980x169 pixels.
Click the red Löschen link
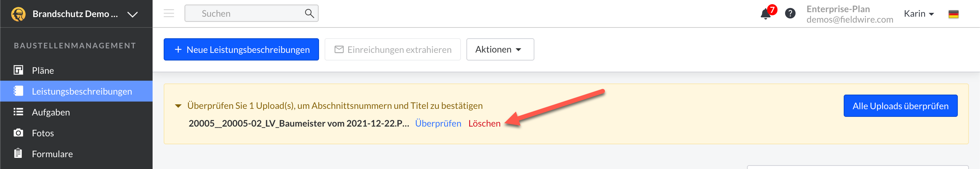coord(484,123)
